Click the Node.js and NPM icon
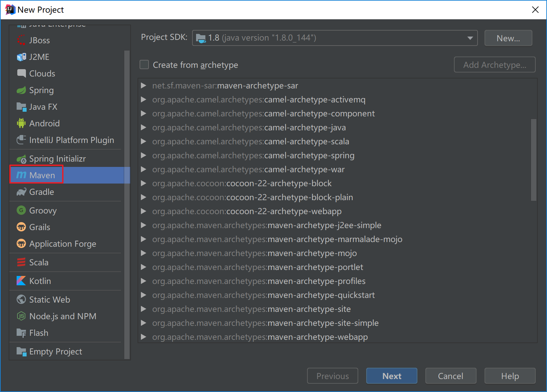The image size is (547, 392). (21, 316)
